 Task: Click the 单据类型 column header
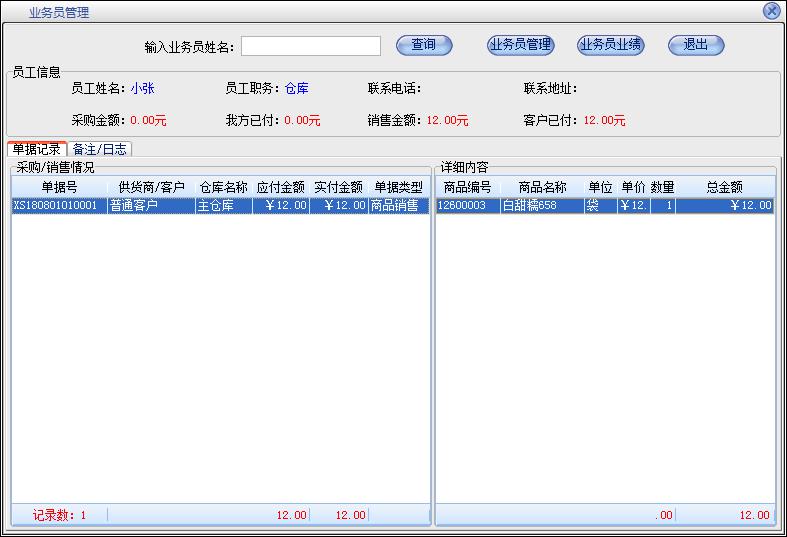(x=398, y=187)
